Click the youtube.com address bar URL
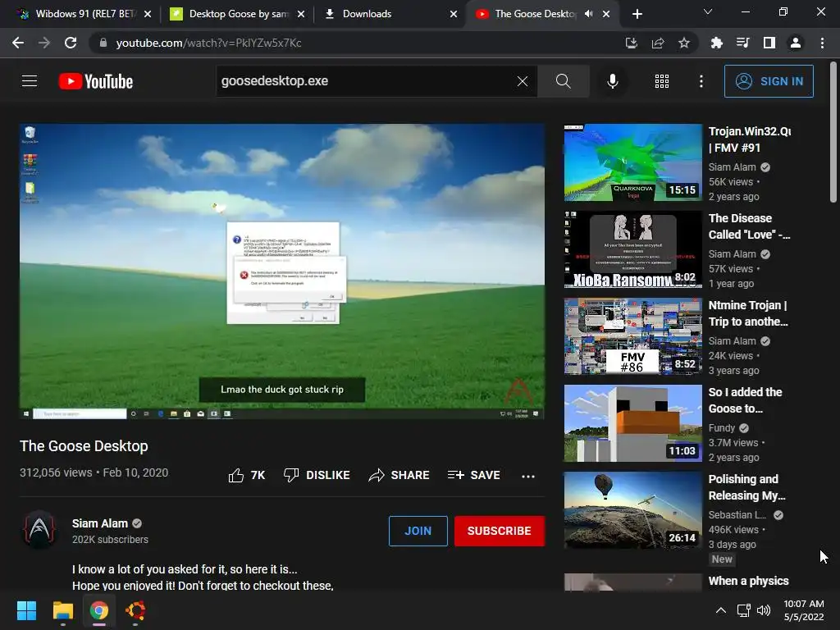This screenshot has width=840, height=630. pos(208,43)
